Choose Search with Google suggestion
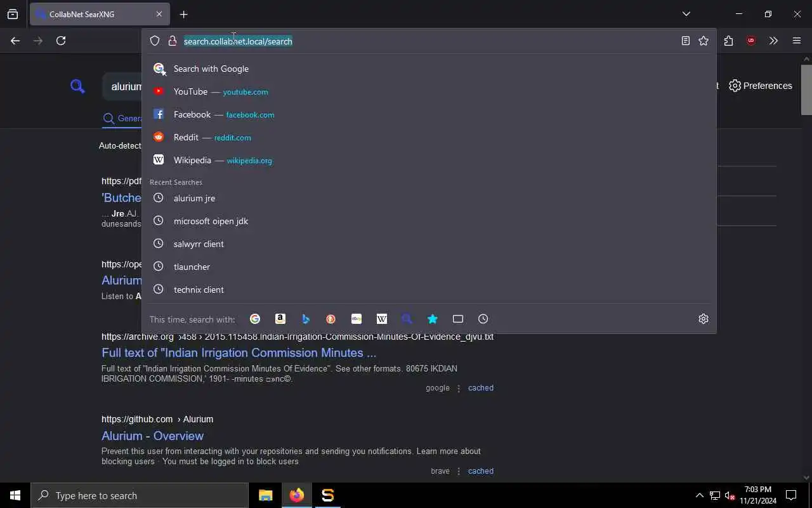Viewport: 812px width, 508px height. point(429,69)
